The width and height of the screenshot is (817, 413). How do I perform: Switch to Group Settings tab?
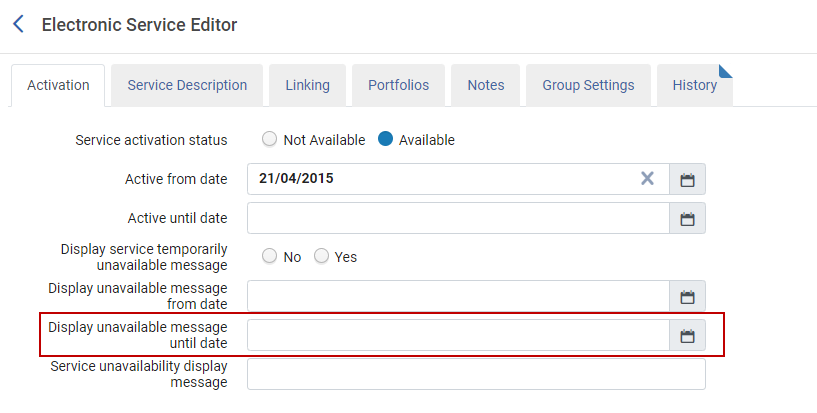pos(588,85)
